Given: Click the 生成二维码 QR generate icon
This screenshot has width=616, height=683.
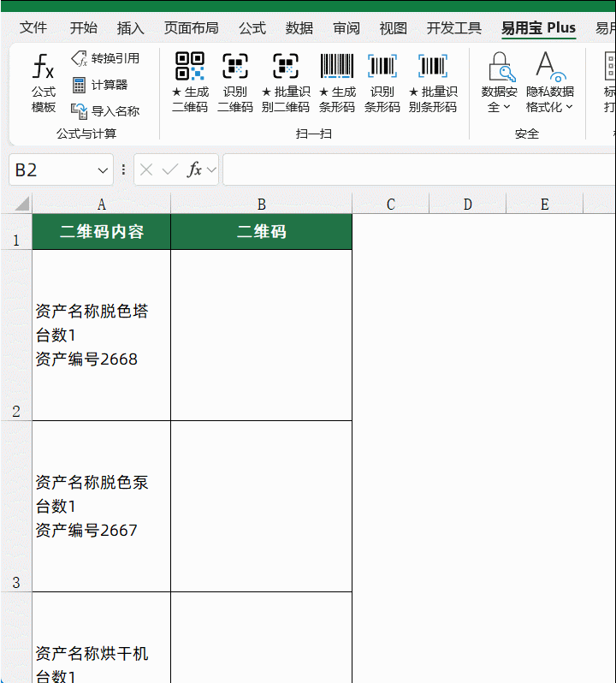Looking at the screenshot, I should (190, 67).
